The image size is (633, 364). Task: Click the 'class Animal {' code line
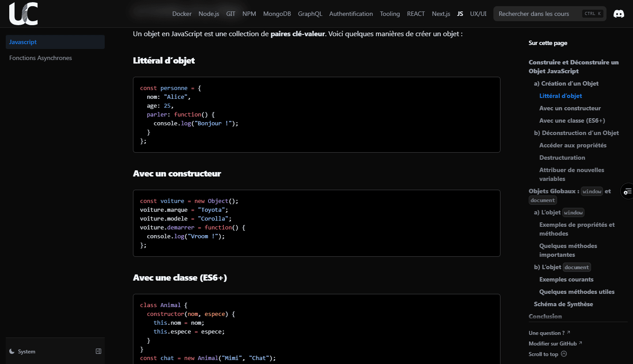click(x=164, y=305)
